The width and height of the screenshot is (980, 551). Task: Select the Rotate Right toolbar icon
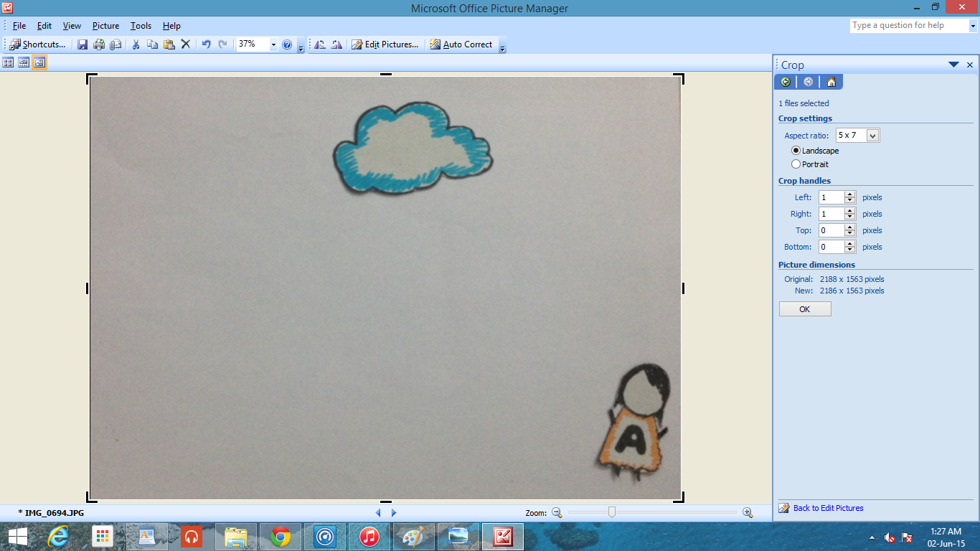[336, 44]
